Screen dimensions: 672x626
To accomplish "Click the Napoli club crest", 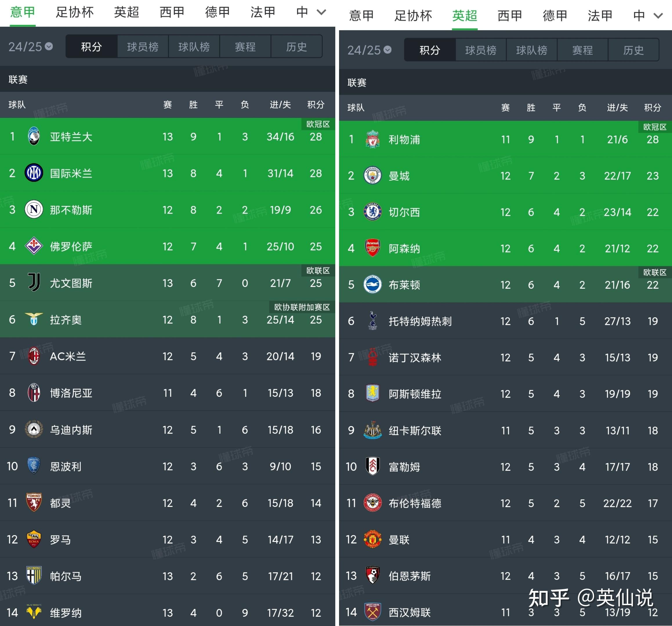I will click(33, 210).
